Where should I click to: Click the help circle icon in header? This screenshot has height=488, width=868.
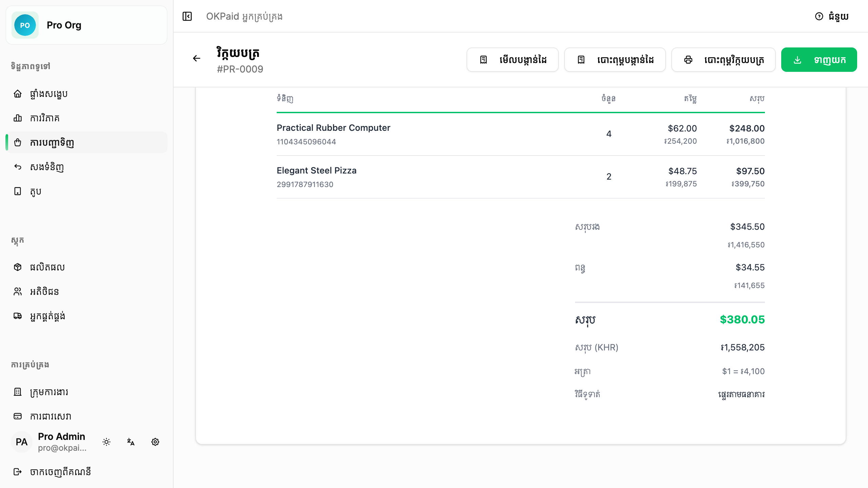(x=819, y=16)
